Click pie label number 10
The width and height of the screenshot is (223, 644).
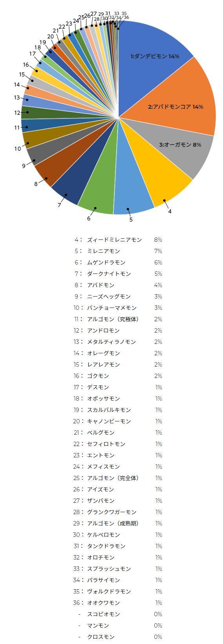pos(18,149)
